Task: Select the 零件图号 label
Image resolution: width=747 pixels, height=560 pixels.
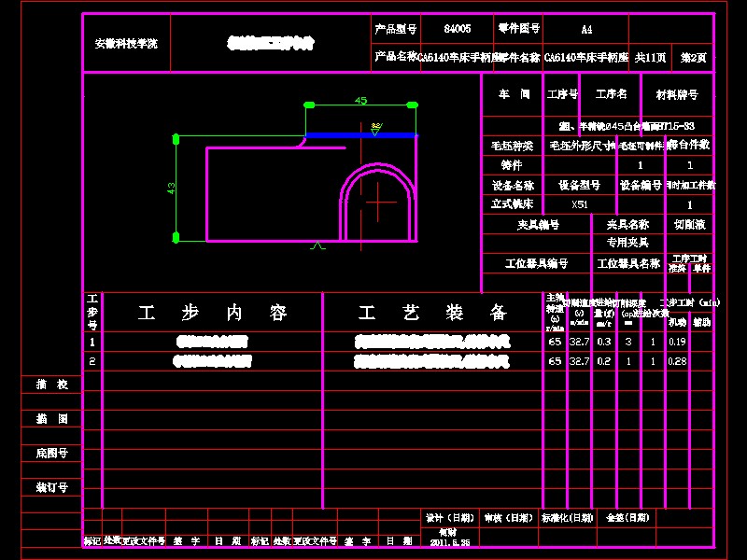Action: 519,29
